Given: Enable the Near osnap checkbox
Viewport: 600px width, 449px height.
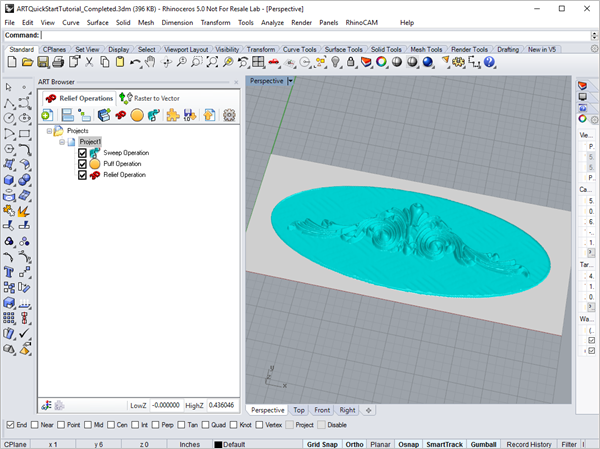Looking at the screenshot, I should (35, 425).
